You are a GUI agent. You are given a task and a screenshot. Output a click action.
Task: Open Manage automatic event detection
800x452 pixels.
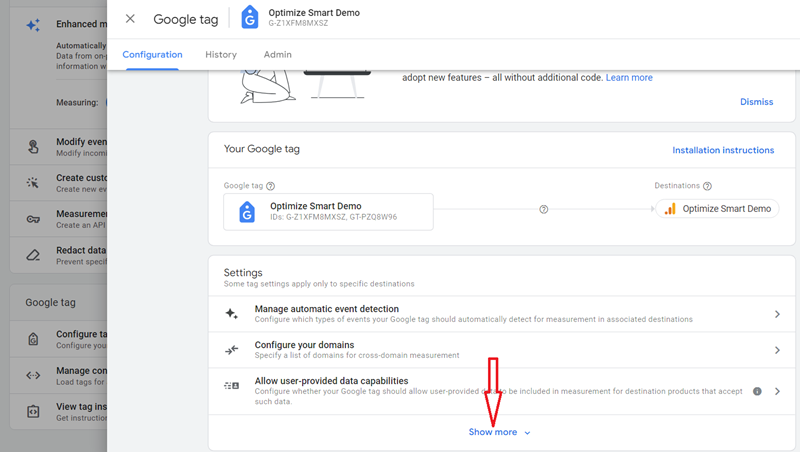(x=502, y=314)
